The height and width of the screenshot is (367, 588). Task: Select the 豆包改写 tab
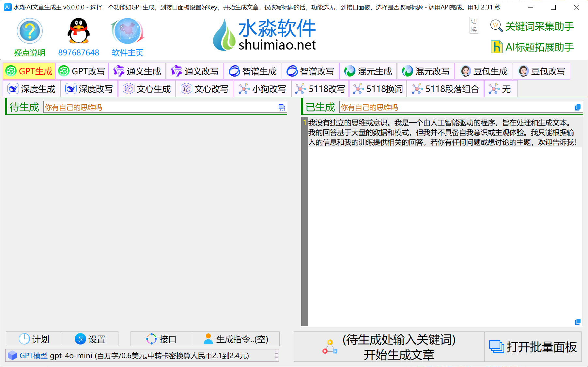point(541,71)
